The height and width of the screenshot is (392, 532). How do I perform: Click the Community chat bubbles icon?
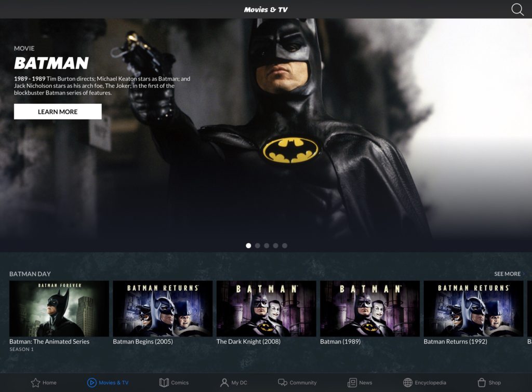click(282, 383)
